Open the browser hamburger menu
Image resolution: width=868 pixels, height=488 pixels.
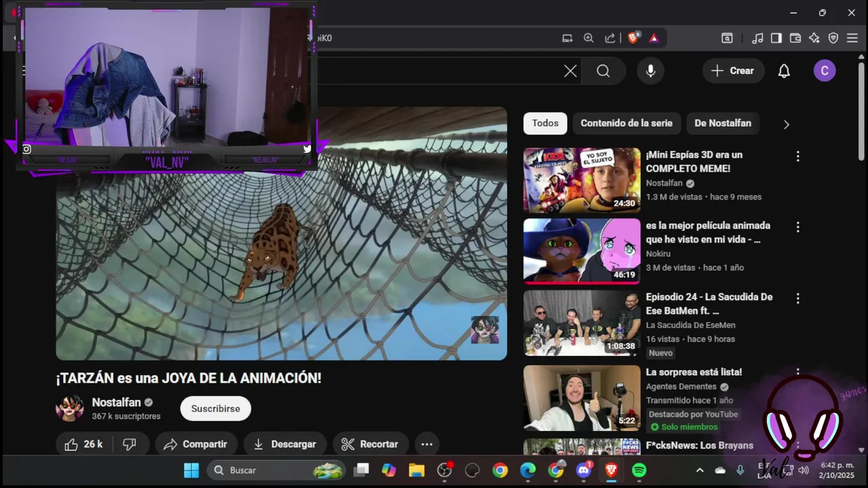point(852,38)
